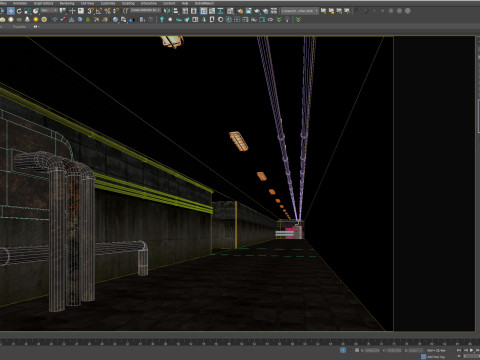The width and height of the screenshot is (480, 360).
Task: Click the green sphere icon in second toolbar
Action: click(x=88, y=20)
